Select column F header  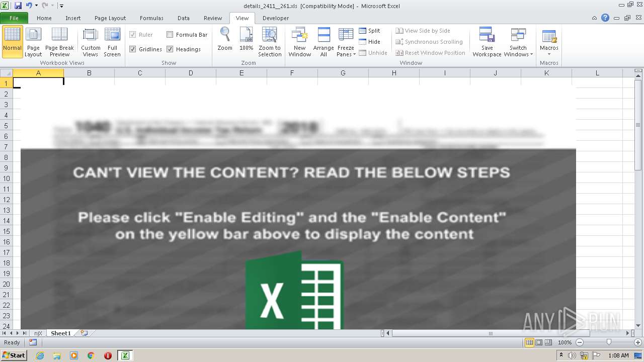pos(292,73)
